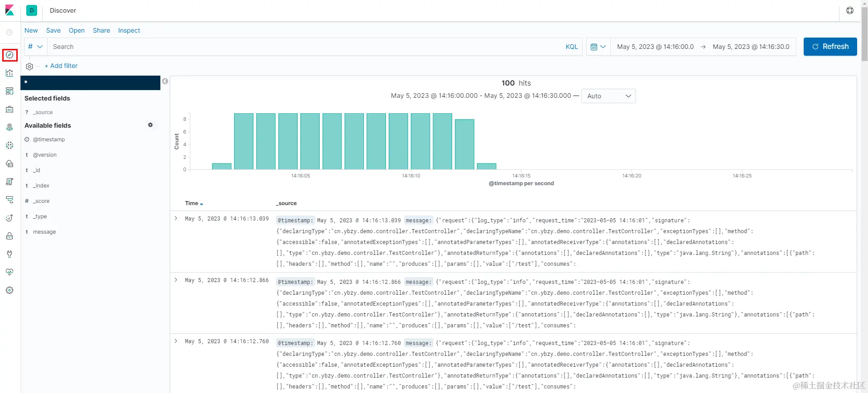868x393 pixels.
Task: Open the calendar quick time menu
Action: coord(598,47)
